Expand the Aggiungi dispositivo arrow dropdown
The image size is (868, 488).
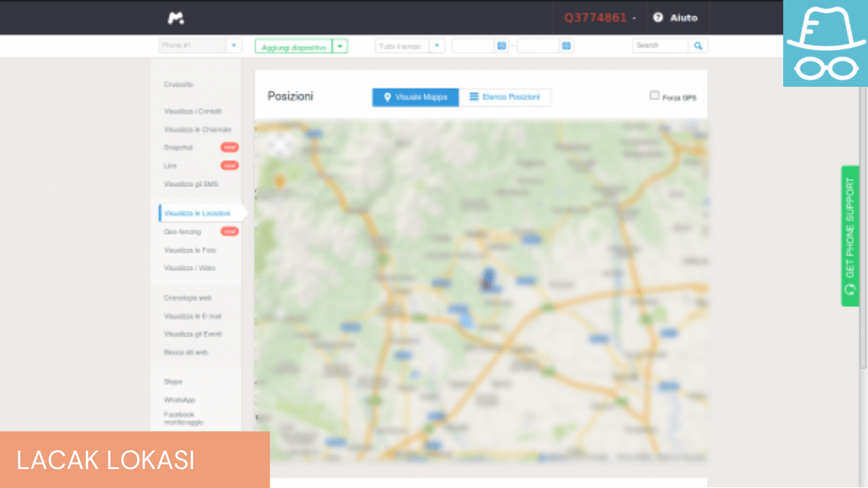[340, 46]
